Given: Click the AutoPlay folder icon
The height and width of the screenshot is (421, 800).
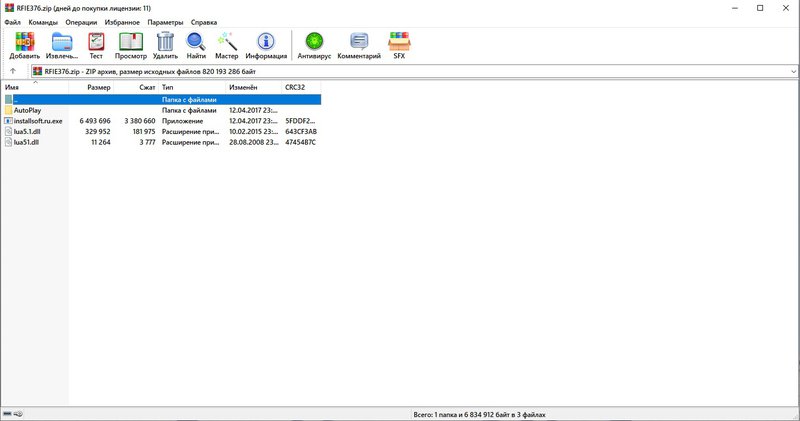Looking at the screenshot, I should click(9, 110).
